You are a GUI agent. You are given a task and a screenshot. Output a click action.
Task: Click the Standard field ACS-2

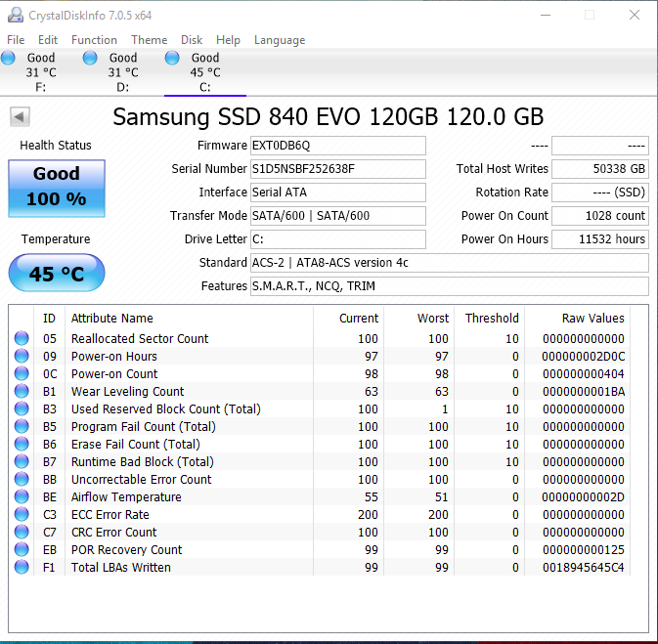(x=450, y=263)
